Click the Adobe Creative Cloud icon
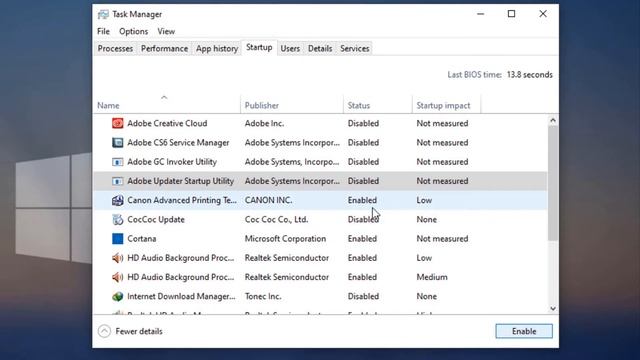This screenshot has height=360, width=640. (118, 123)
